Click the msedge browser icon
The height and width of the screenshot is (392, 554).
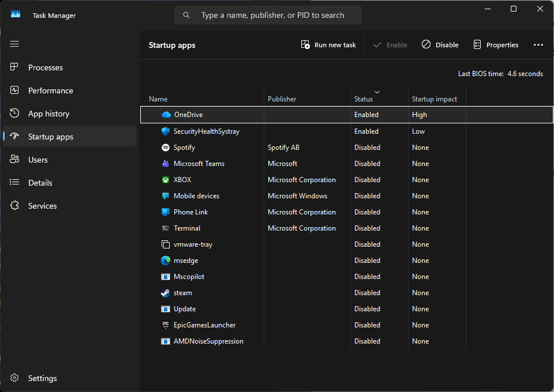pos(166,261)
